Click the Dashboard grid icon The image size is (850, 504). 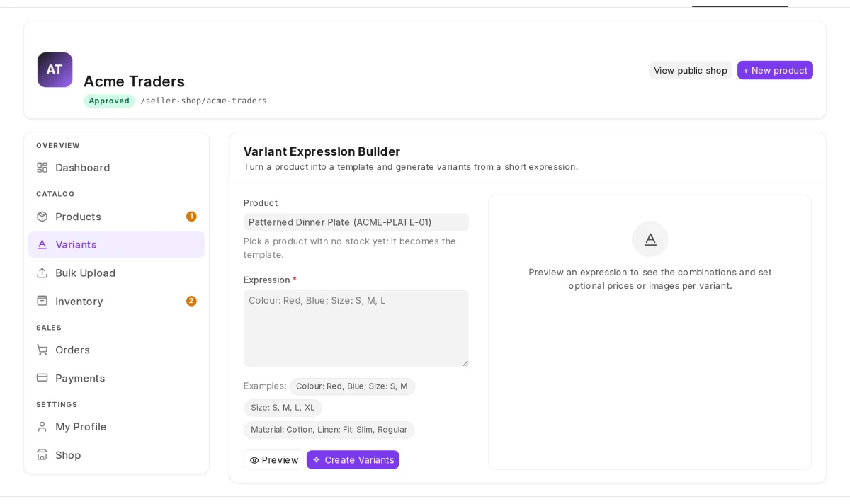pyautogui.click(x=42, y=168)
